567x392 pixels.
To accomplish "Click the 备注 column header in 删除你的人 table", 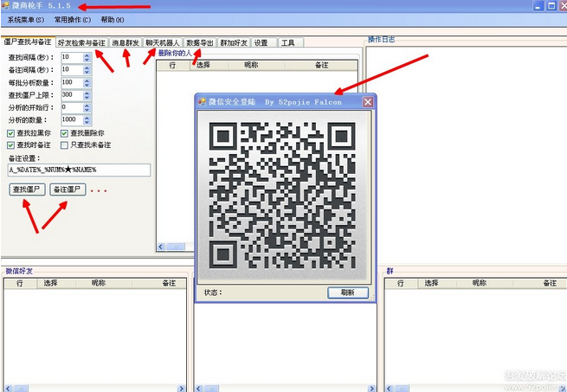I will click(321, 65).
